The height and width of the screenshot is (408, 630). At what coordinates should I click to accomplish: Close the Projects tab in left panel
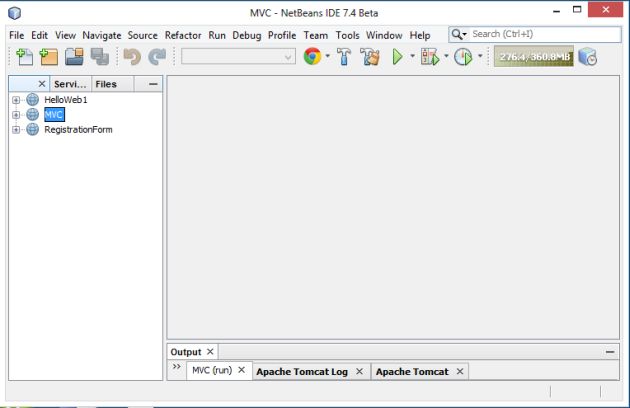[41, 84]
